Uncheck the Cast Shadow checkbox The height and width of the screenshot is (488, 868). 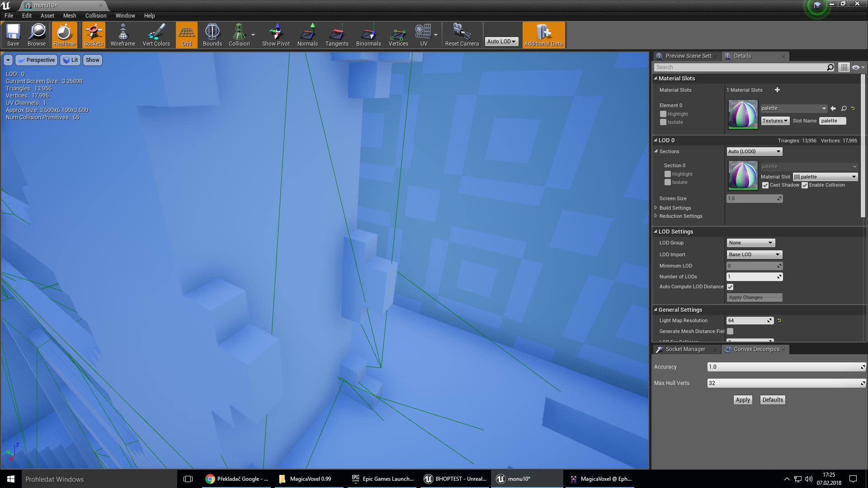tap(765, 185)
